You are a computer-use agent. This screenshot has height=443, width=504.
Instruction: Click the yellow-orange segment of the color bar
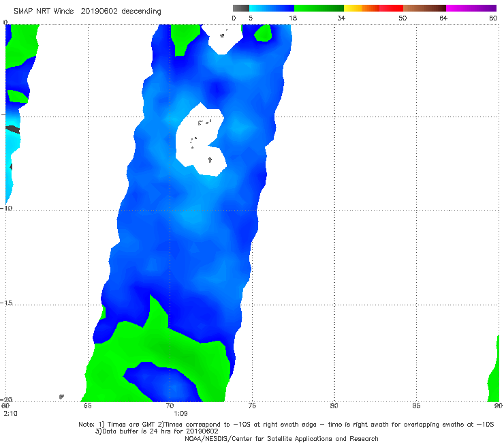point(361,8)
